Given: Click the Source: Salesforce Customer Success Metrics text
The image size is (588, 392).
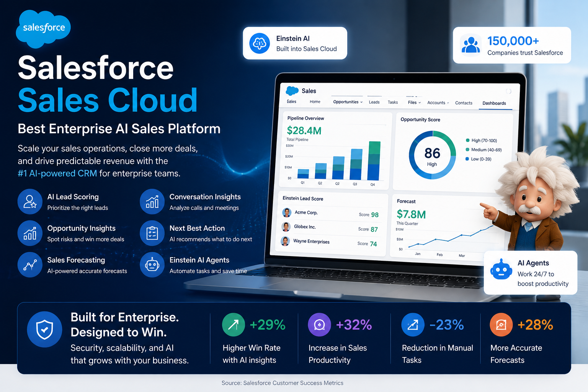Looking at the screenshot, I should 283,383.
